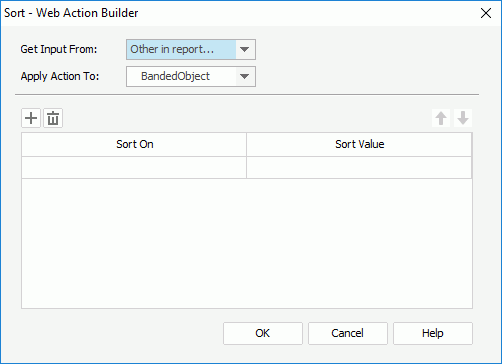Click the 'Apply Action To:' label
502x364 pixels.
(60, 76)
